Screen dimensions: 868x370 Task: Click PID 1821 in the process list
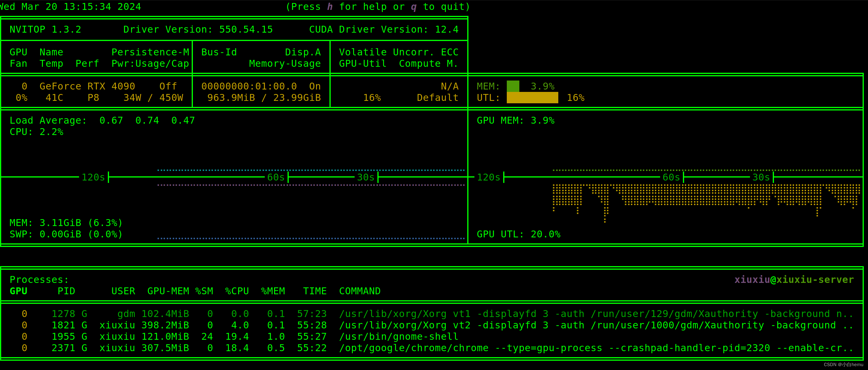pos(63,325)
